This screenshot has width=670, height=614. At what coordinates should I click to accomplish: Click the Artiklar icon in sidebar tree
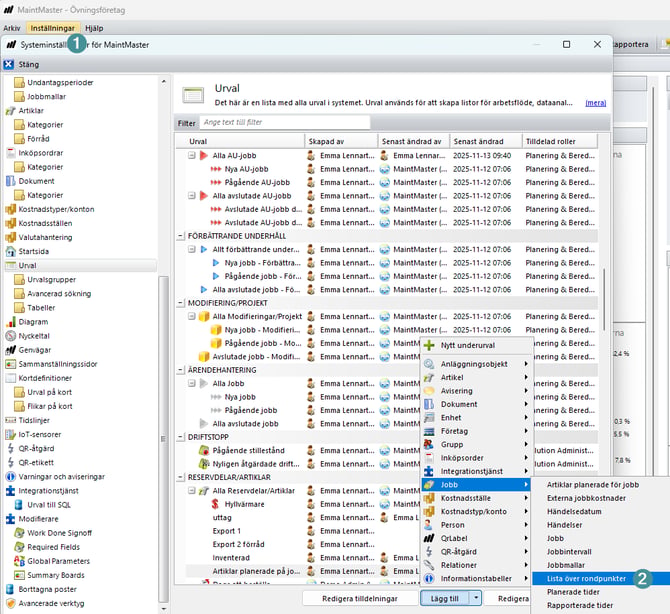point(10,111)
